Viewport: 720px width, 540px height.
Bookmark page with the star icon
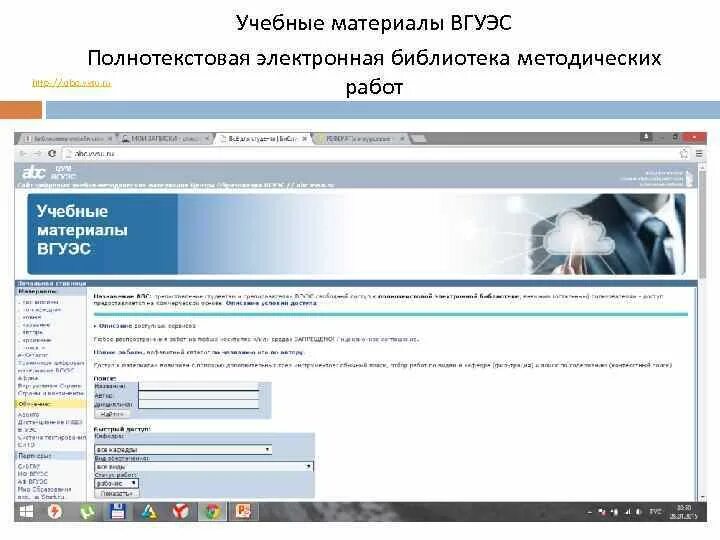[684, 154]
